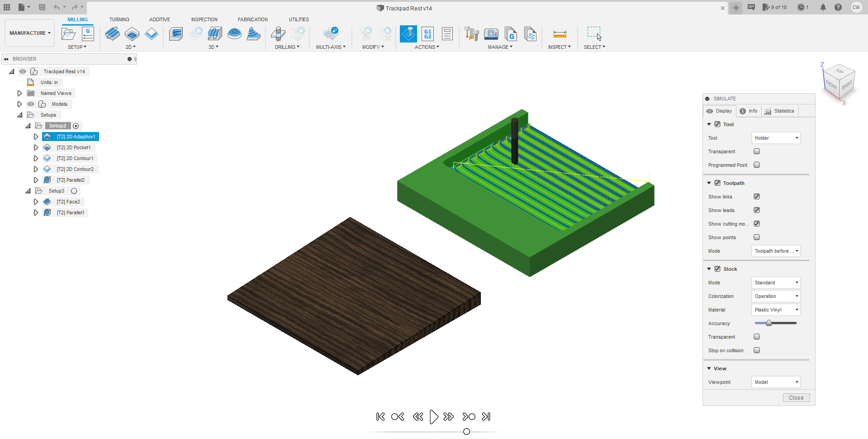The width and height of the screenshot is (868, 439).
Task: Click the Close button in the Simulate dialog
Action: [x=796, y=397]
